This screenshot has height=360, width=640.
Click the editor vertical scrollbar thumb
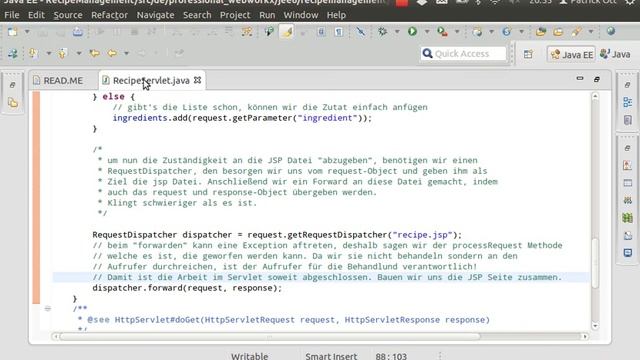click(595, 263)
